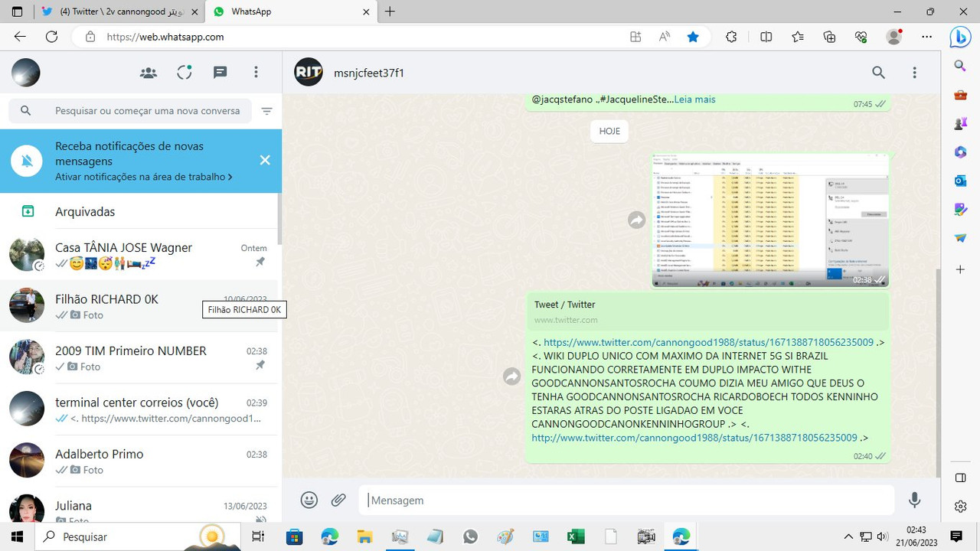Open the Status circle icon
The height and width of the screenshot is (551, 980).
point(185,73)
